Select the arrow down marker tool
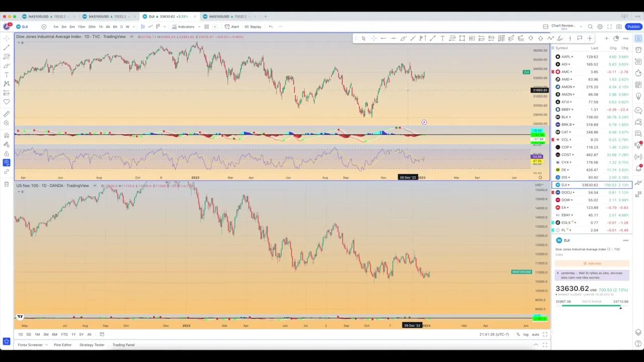 coord(531,38)
